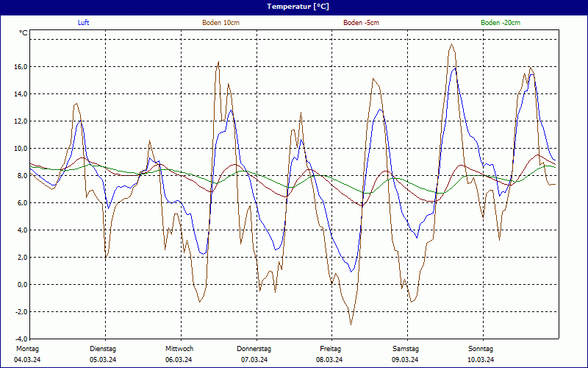Screen dimensions: 588x368
Task: Click the date 09.03.24
Action: tap(405, 360)
